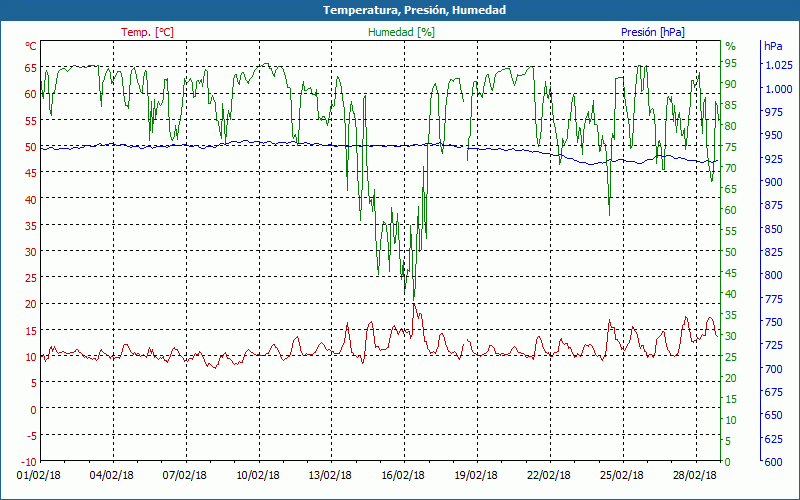The width and height of the screenshot is (800, 500).
Task: Click the 01/02/18 date label
Action: (39, 476)
